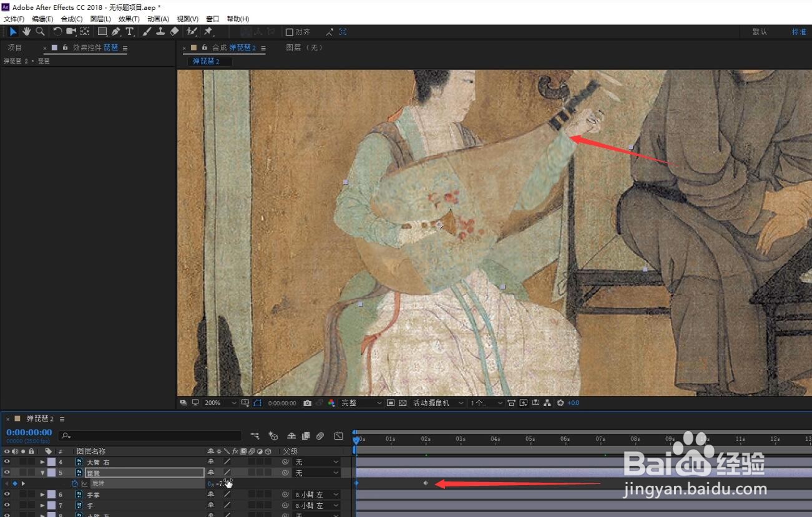Toggle region of interest icon
The image size is (812, 517).
point(391,403)
